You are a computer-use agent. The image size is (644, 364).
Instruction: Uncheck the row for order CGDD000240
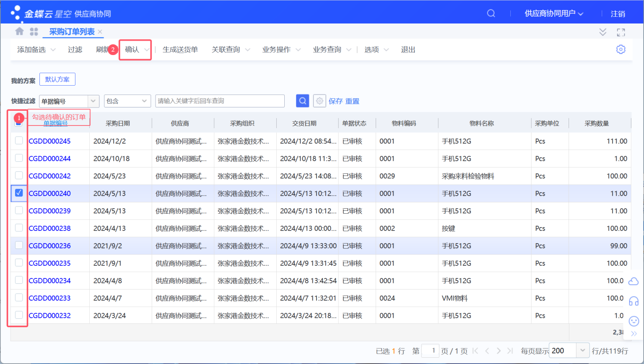[18, 193]
